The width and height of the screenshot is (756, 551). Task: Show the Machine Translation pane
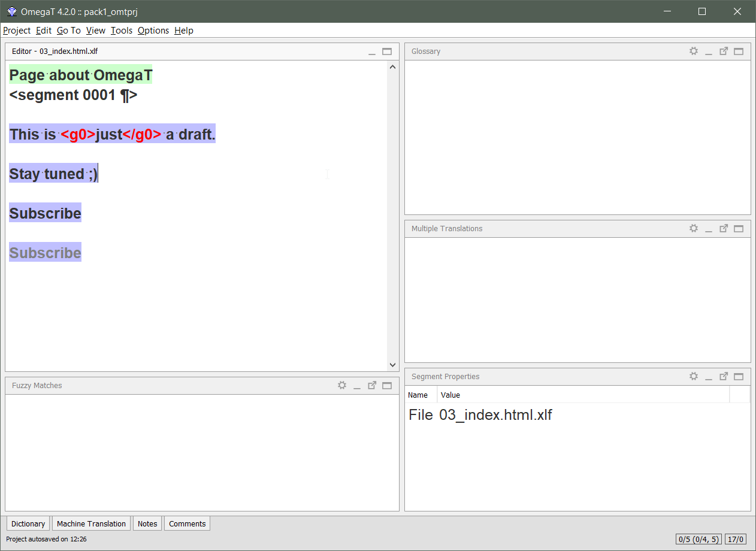pyautogui.click(x=91, y=523)
